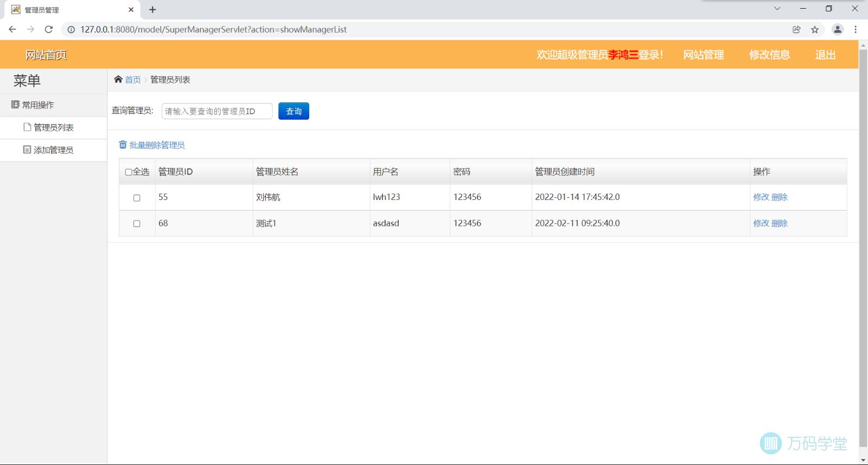Click the site info icon in address bar

coord(71,30)
